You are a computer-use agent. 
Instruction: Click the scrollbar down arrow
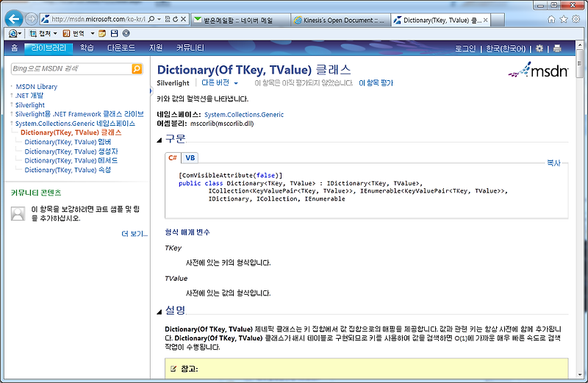(x=581, y=374)
